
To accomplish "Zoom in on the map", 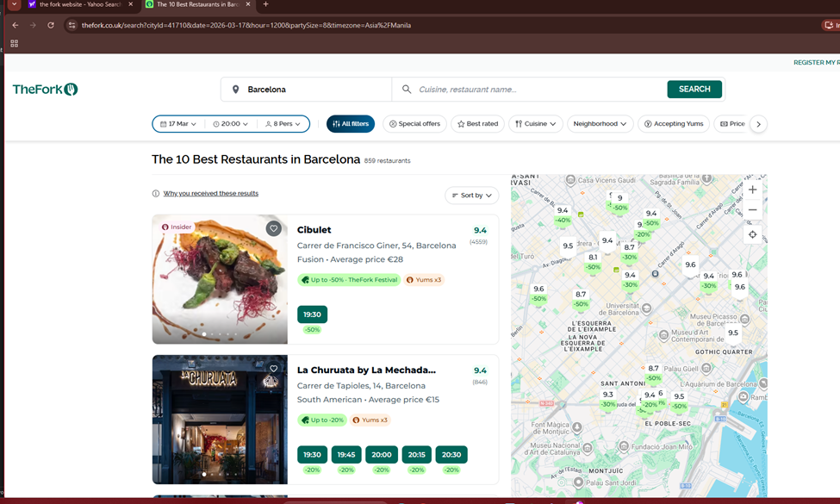I will coord(752,190).
